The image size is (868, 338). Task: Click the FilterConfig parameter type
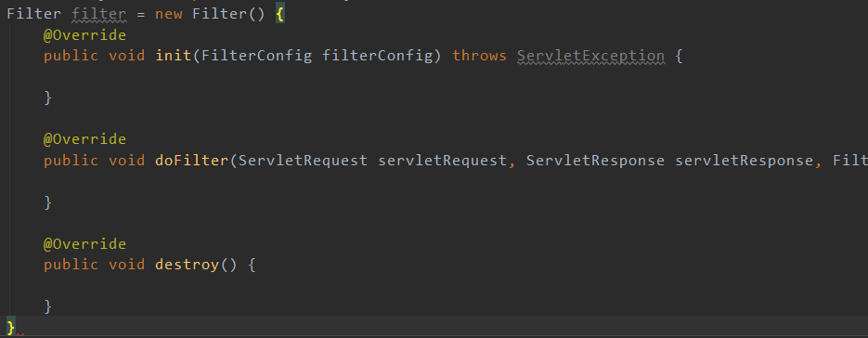[x=256, y=56]
